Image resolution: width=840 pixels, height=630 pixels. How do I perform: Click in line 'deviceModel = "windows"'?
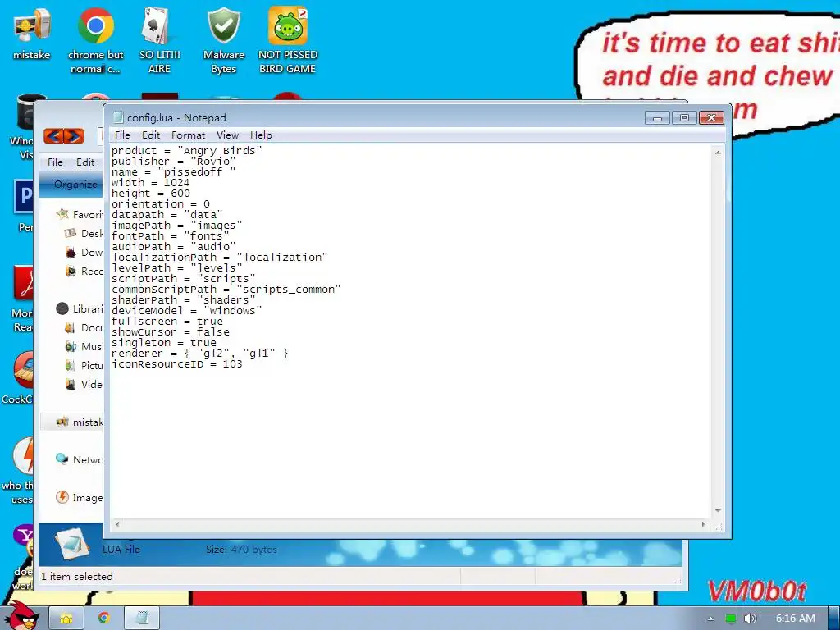coord(186,311)
